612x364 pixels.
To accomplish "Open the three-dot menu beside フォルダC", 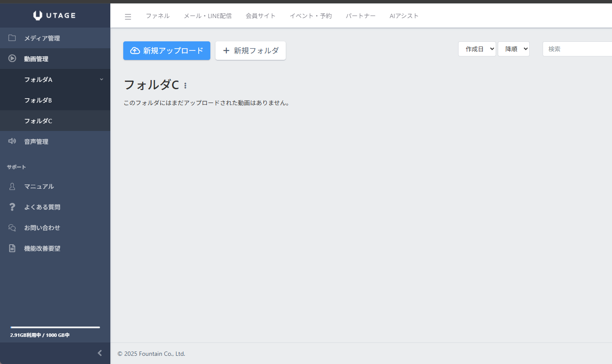I will [185, 86].
